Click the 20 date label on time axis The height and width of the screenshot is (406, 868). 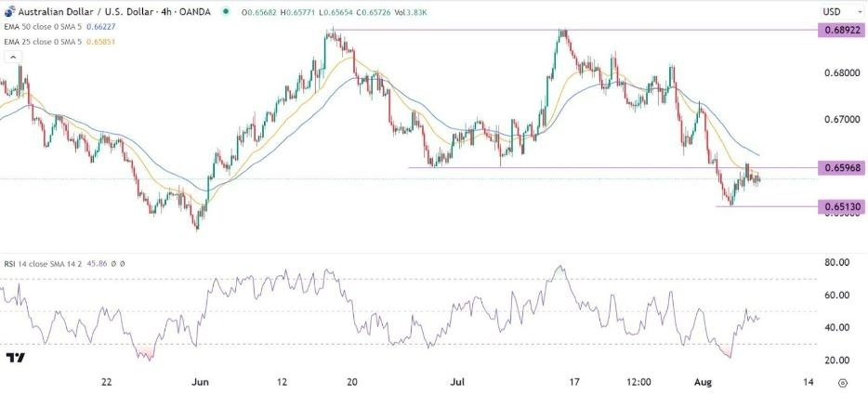click(x=352, y=382)
